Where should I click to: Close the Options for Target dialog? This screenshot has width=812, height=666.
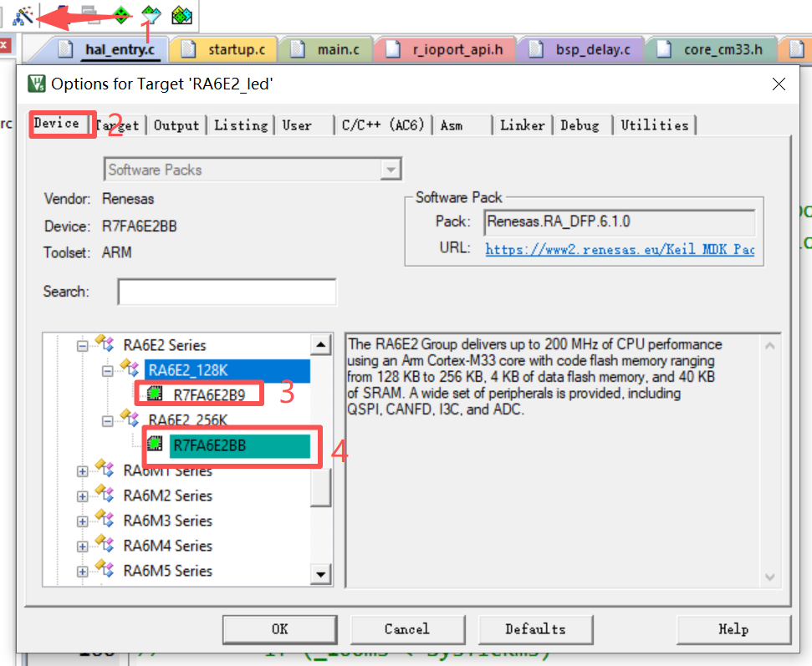click(779, 84)
